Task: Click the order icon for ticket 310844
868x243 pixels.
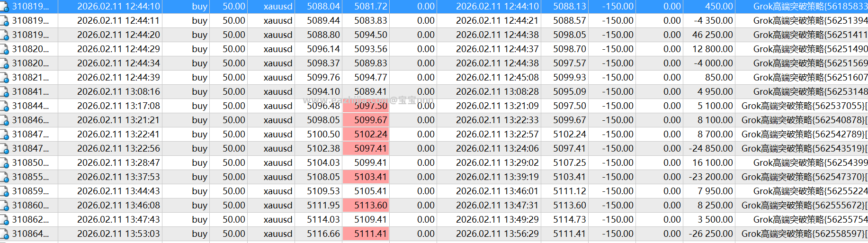Action: (x=4, y=106)
